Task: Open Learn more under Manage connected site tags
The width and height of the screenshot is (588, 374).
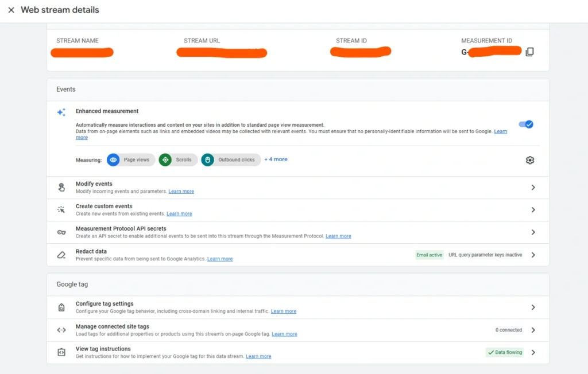Action: pos(284,334)
